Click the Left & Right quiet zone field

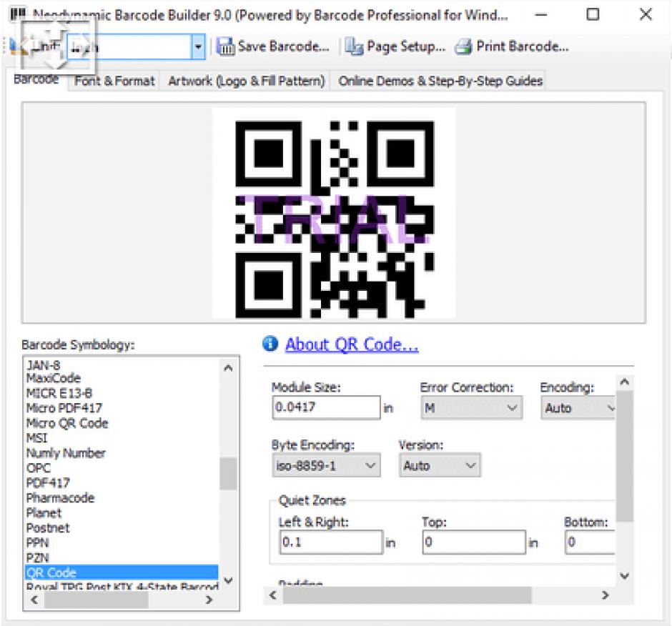(x=330, y=542)
